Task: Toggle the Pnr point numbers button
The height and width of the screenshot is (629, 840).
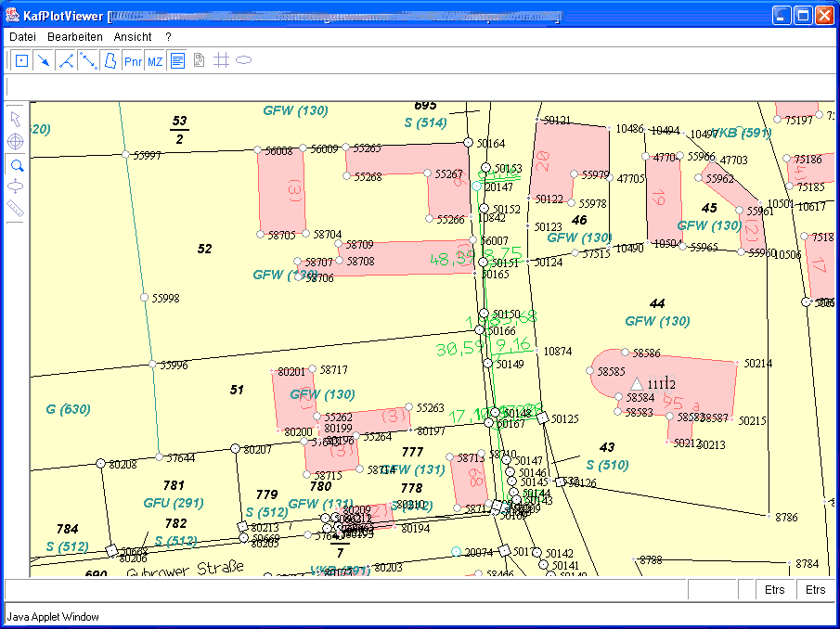Action: tap(133, 61)
